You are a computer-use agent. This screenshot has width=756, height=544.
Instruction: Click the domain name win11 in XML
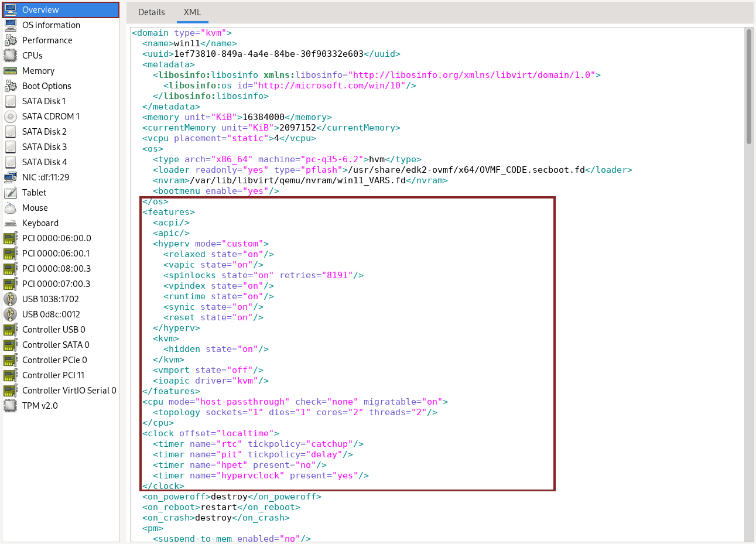[x=187, y=43]
